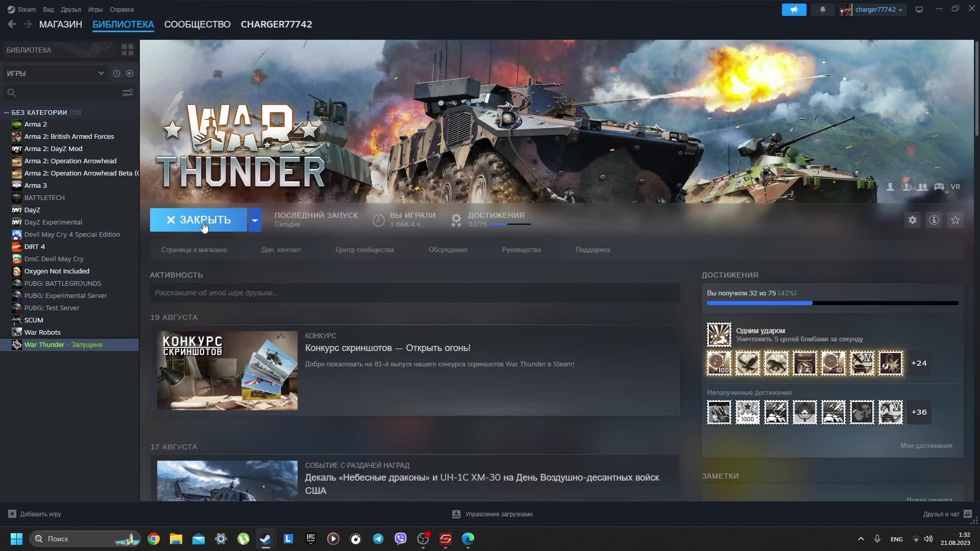This screenshot has width=980, height=551.
Task: Show game info icon for War Thunder
Action: [934, 220]
